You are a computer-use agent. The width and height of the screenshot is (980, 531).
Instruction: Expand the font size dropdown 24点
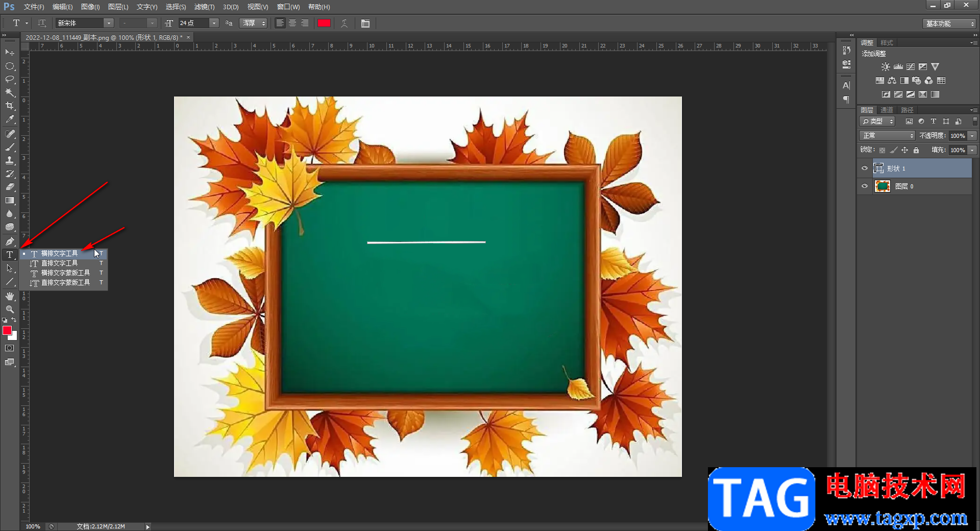(214, 23)
